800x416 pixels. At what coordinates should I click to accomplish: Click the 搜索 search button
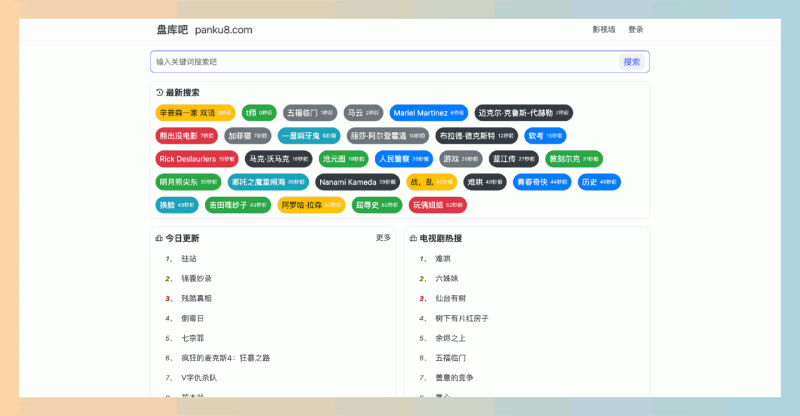coord(632,62)
